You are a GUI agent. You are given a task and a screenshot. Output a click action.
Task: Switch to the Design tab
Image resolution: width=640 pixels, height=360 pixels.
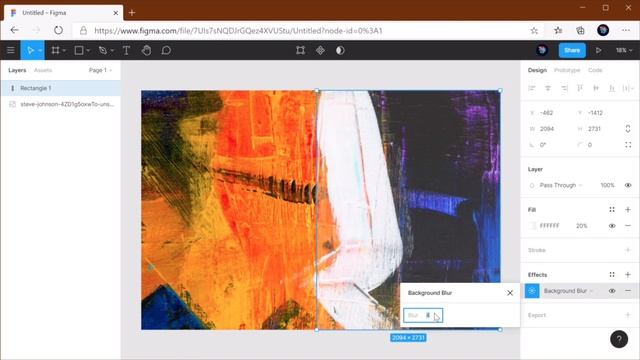coord(537,70)
